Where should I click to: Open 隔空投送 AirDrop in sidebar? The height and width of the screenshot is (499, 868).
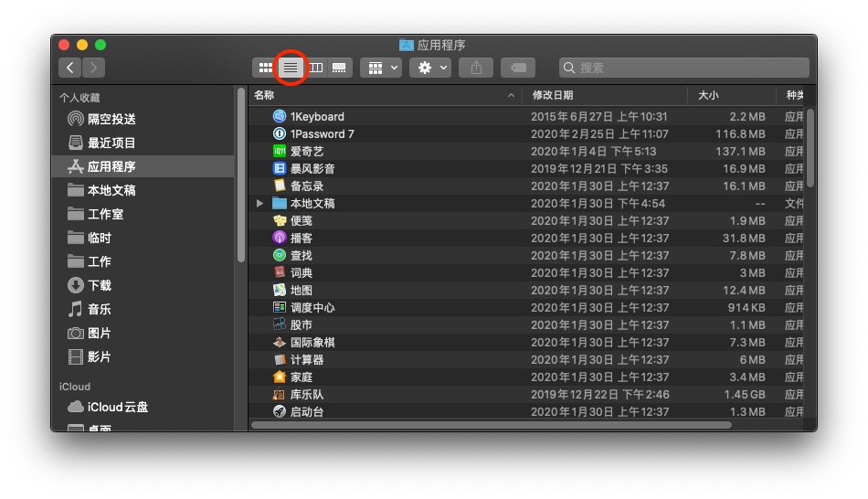click(111, 119)
